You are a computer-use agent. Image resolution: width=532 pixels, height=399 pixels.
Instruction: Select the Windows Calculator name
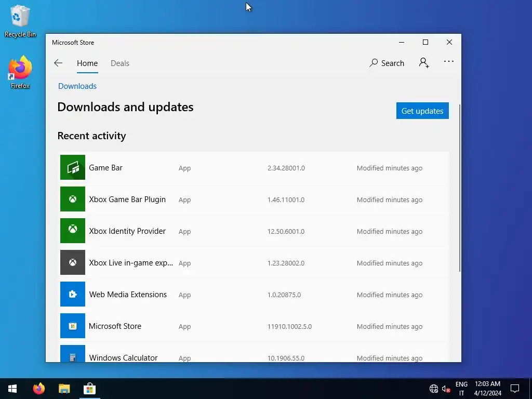[x=123, y=358]
